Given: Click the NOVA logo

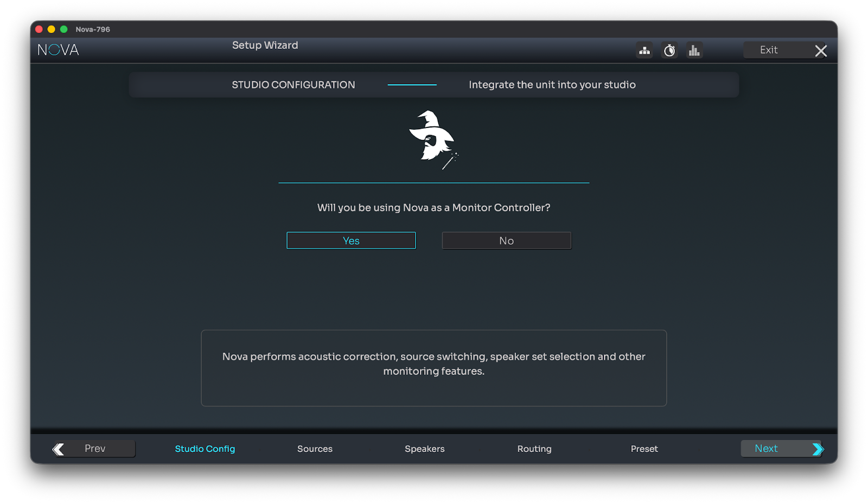Looking at the screenshot, I should 58,50.
